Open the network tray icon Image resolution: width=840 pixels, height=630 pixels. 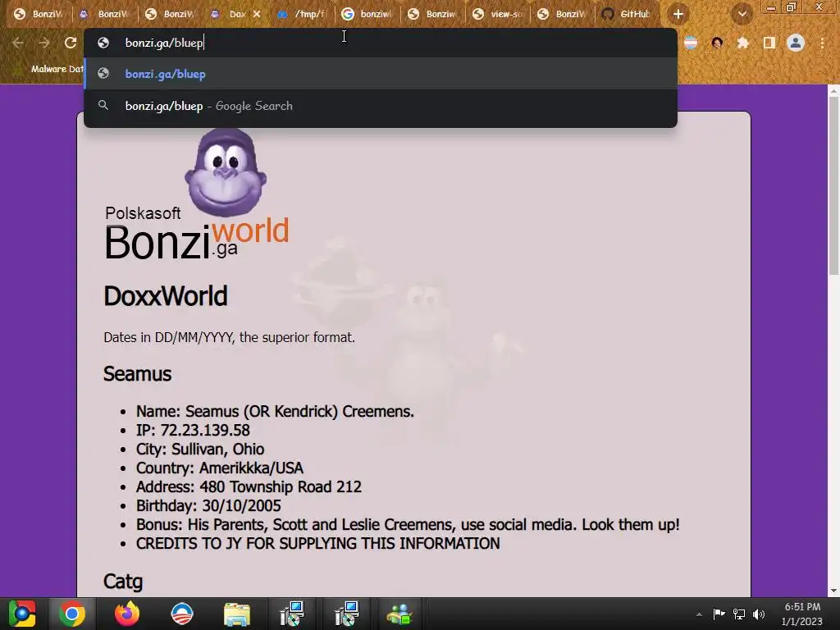[739, 614]
